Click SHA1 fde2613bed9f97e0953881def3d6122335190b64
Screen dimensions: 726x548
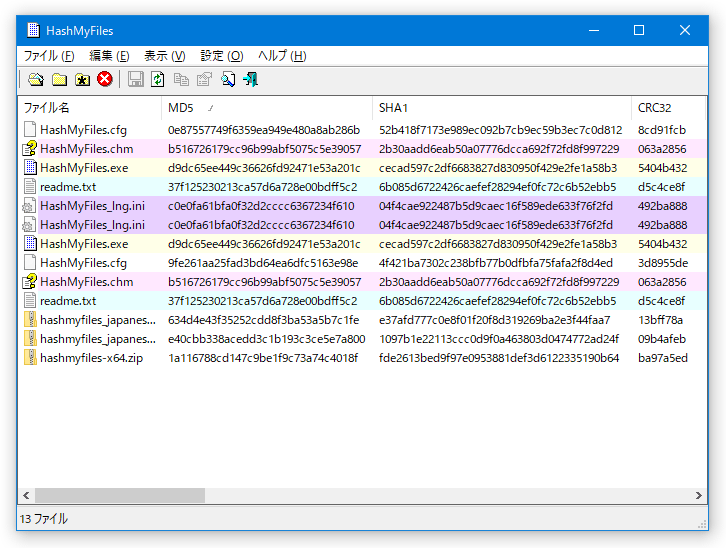click(x=499, y=358)
